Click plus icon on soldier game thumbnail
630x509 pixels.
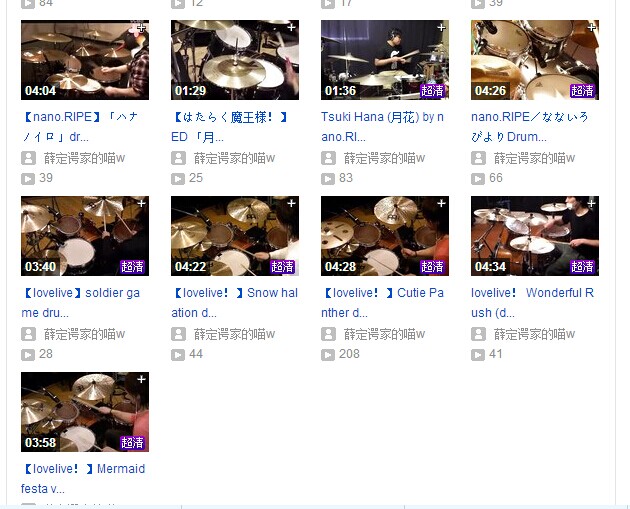(141, 203)
